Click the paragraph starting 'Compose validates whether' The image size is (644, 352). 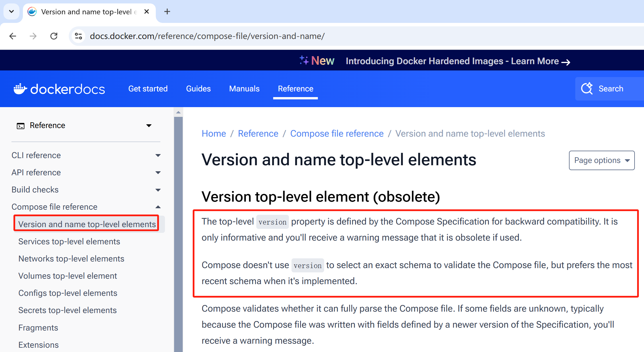(408, 325)
